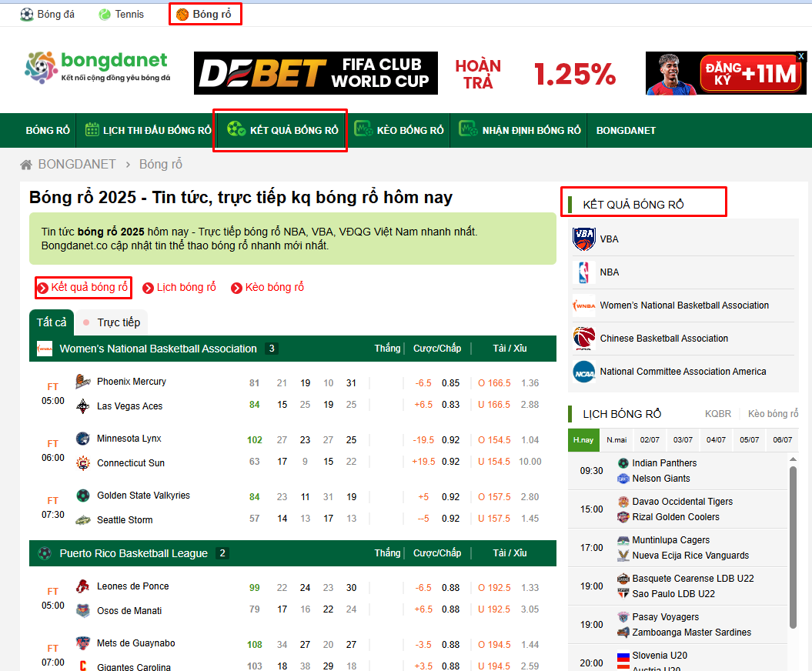Open the Kèo bóng rổ navigation menu
812x671 pixels.
click(x=399, y=130)
